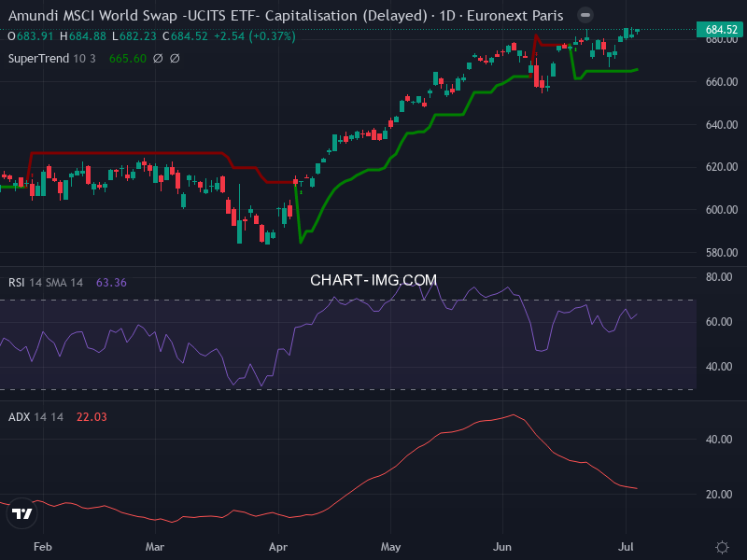747x560 pixels.
Task: Click the ADX 40.00 axis label
Action: (x=719, y=440)
